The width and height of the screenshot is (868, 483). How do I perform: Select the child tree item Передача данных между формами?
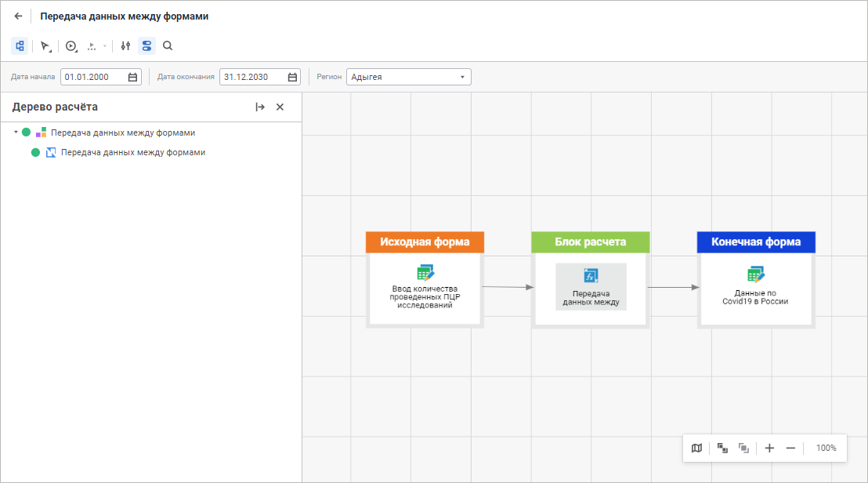(x=132, y=152)
